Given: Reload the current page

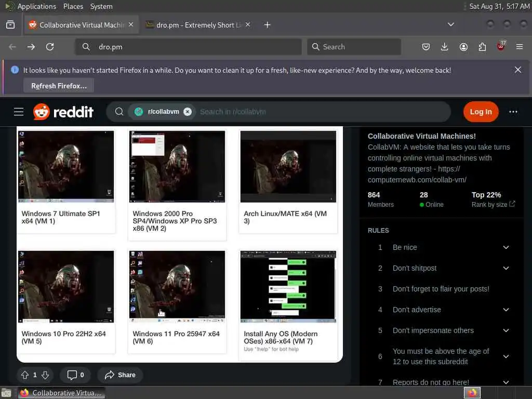Looking at the screenshot, I should coord(50,47).
